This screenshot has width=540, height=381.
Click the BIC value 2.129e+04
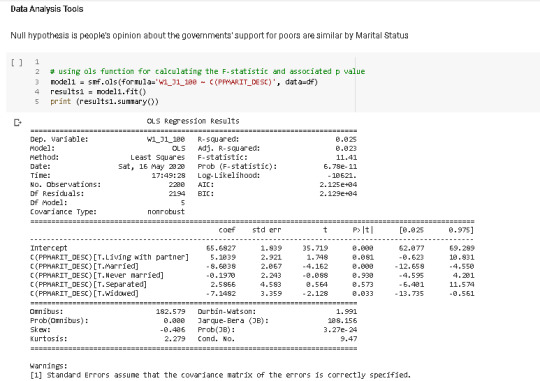(338, 193)
